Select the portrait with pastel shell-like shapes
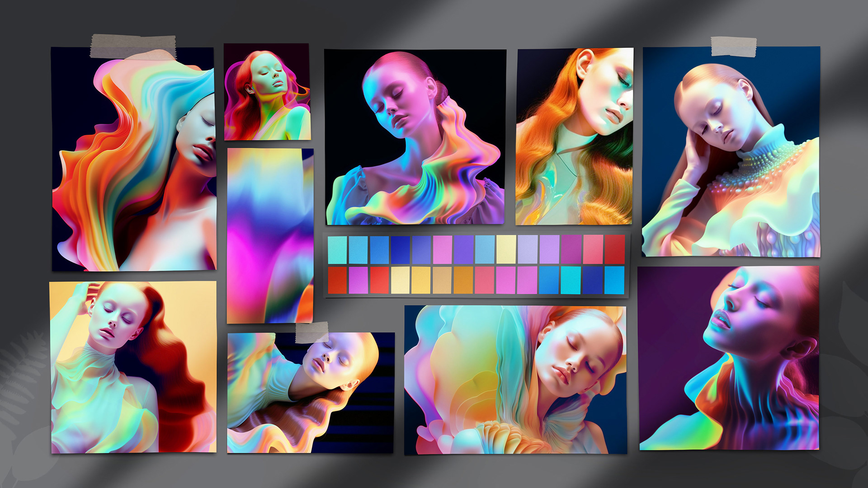The width and height of the screenshot is (868, 488). pos(515,380)
